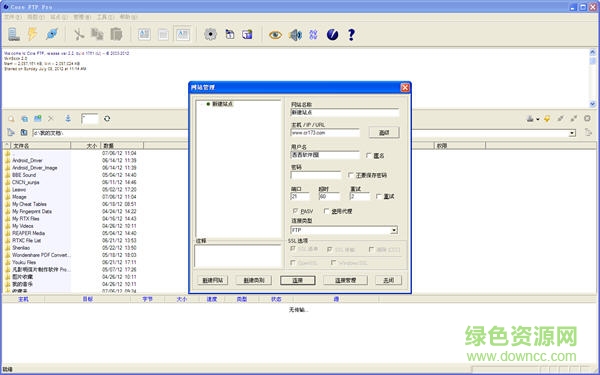Click the speaker sound toolbar icon

pyautogui.click(x=295, y=35)
